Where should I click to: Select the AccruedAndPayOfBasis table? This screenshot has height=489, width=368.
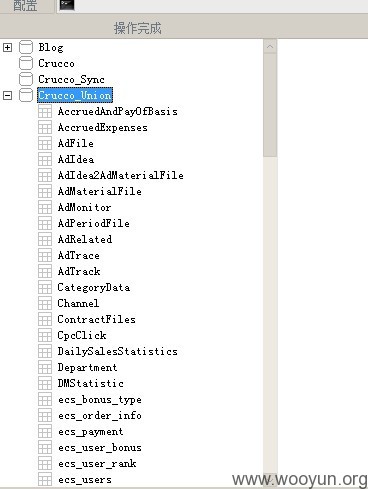(x=117, y=111)
